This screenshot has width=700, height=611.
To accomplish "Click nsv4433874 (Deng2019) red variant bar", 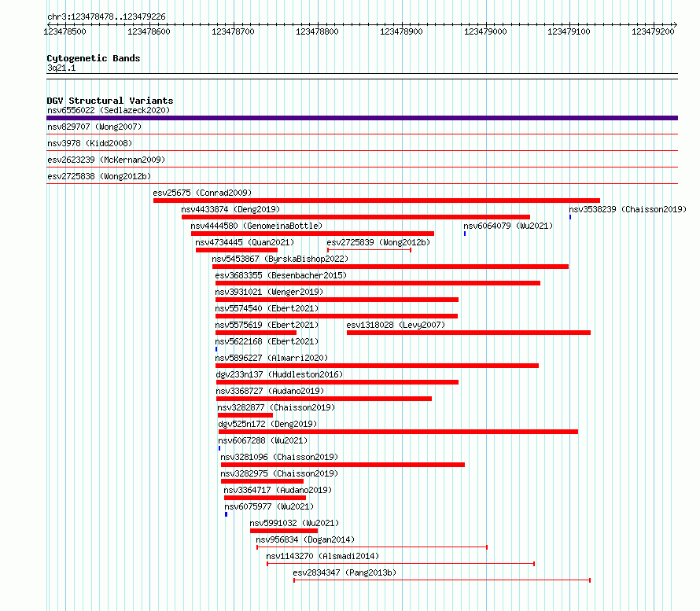I will click(x=356, y=217).
